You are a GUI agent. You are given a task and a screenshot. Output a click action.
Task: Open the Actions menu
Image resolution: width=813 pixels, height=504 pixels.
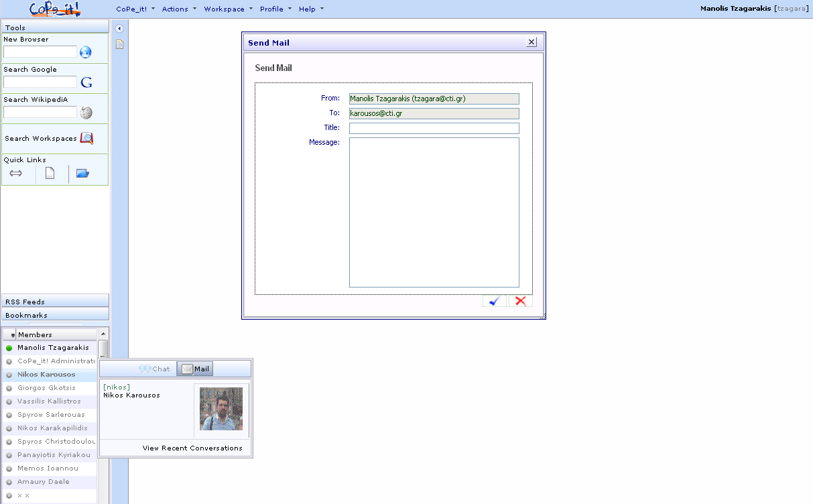(179, 9)
